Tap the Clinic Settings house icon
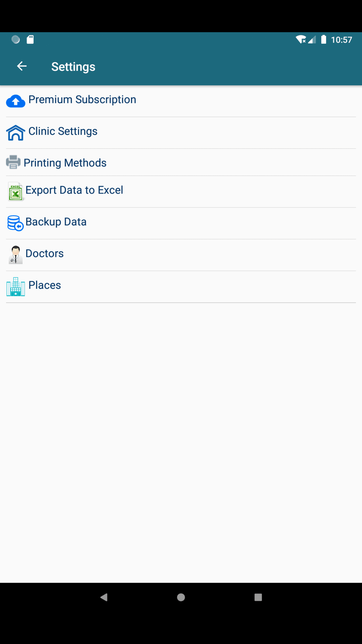This screenshot has width=362, height=644. [16, 132]
